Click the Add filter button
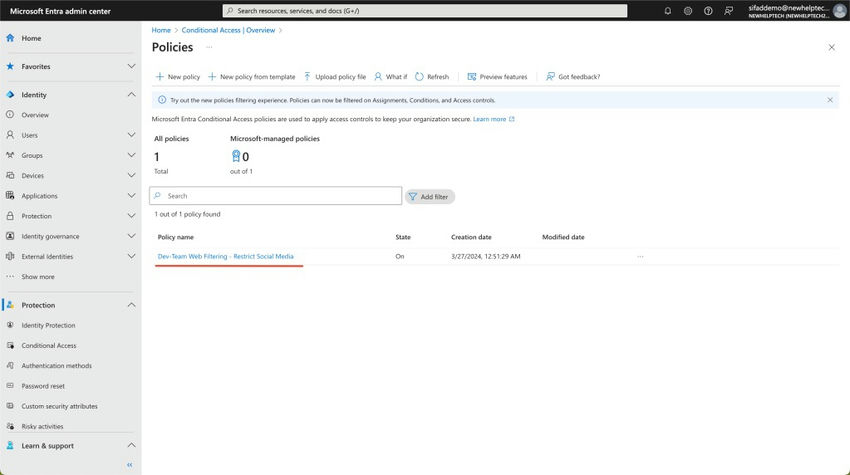 click(x=429, y=197)
